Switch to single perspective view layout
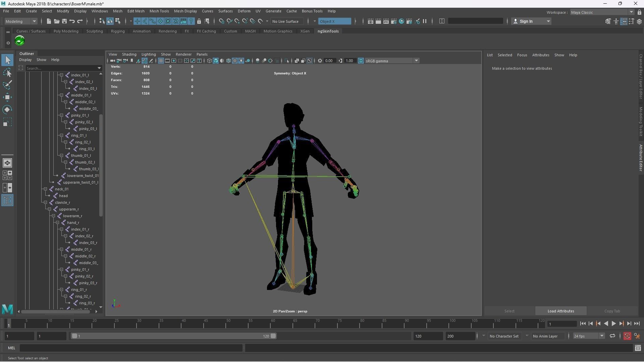The width and height of the screenshot is (644, 362). coord(7,163)
